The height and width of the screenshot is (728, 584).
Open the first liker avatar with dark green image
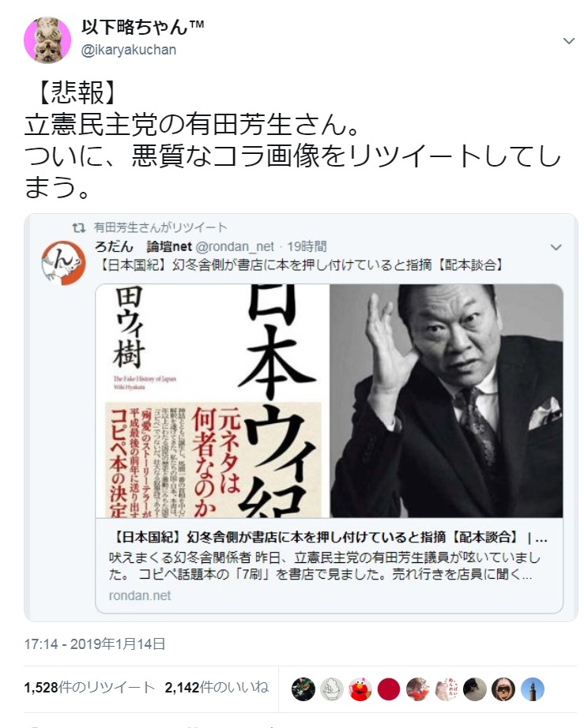click(x=303, y=689)
